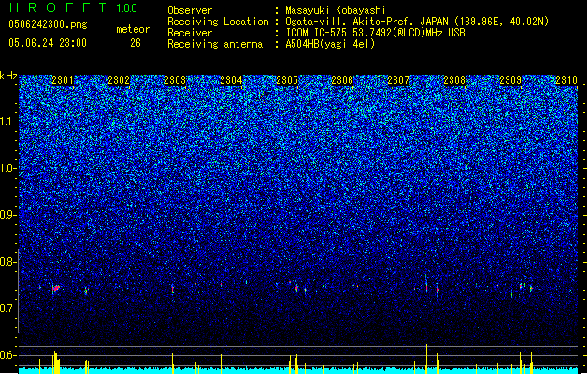The height and width of the screenshot is (374, 588).
Task: Click the 2301 time marker
Action: [63, 80]
